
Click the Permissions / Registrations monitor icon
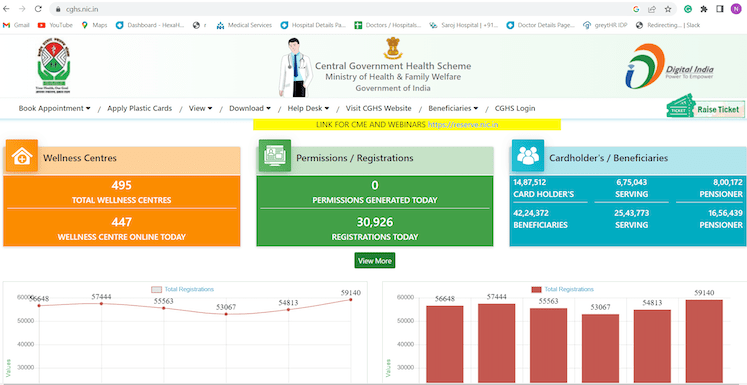pos(275,156)
